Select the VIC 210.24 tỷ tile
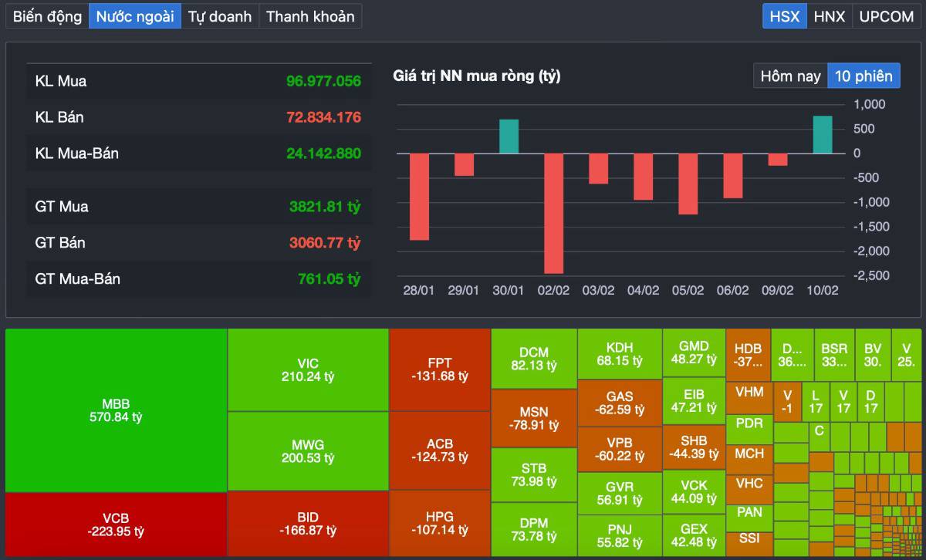 (308, 370)
